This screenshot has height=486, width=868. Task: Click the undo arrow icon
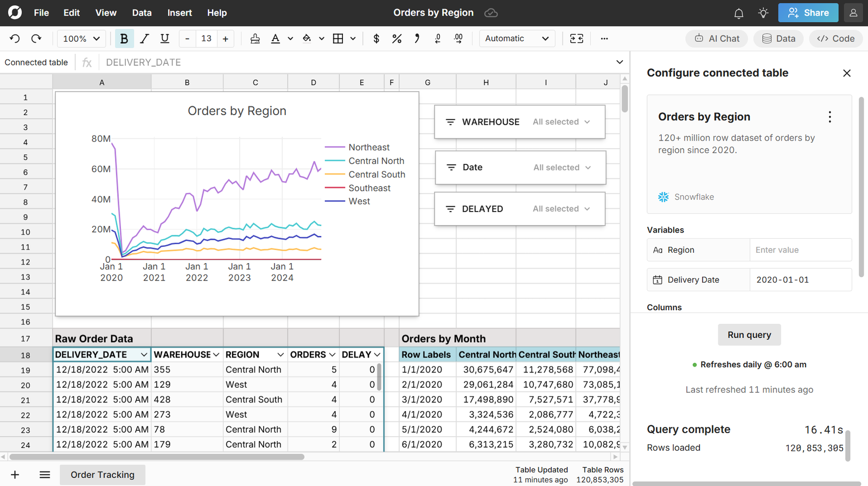[x=15, y=39]
